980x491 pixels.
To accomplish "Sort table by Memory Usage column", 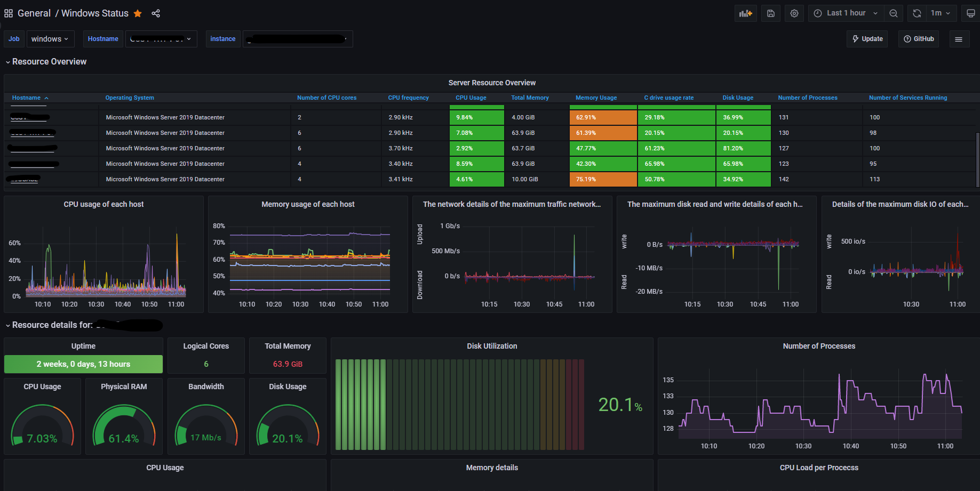I will click(x=596, y=98).
